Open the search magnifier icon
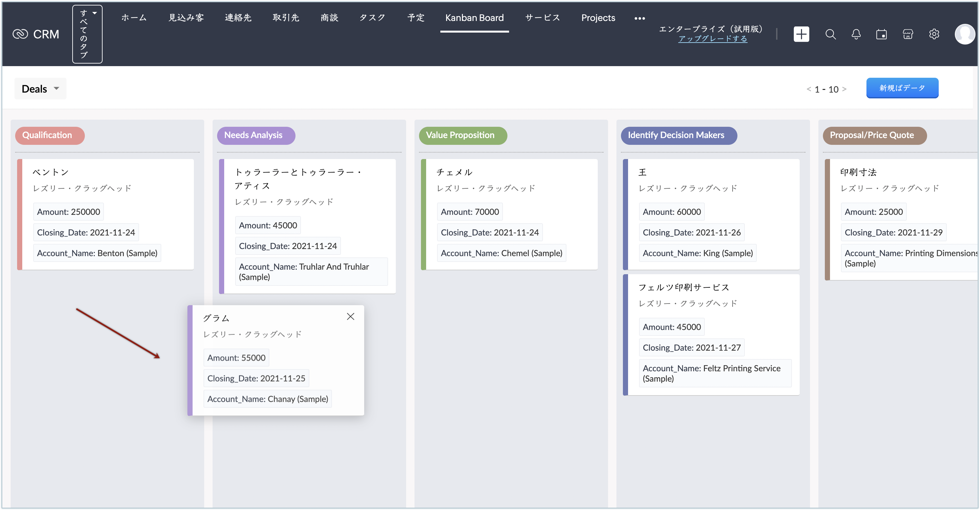 [831, 34]
